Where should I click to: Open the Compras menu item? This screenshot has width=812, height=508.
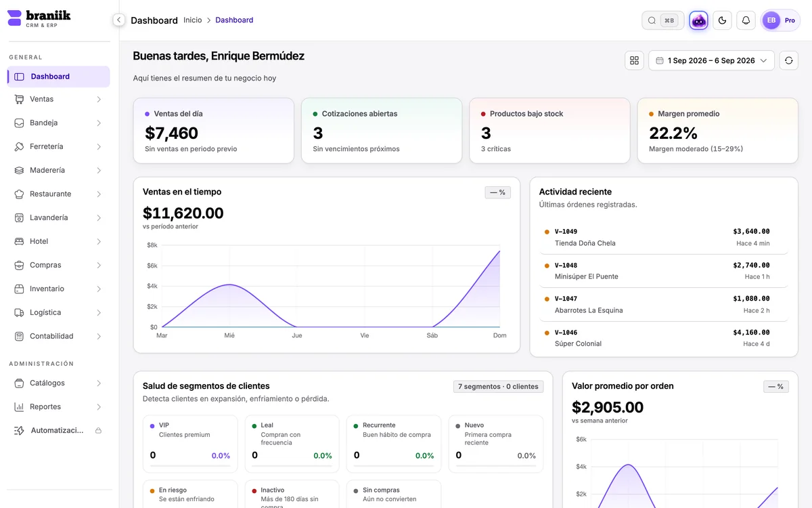point(59,265)
